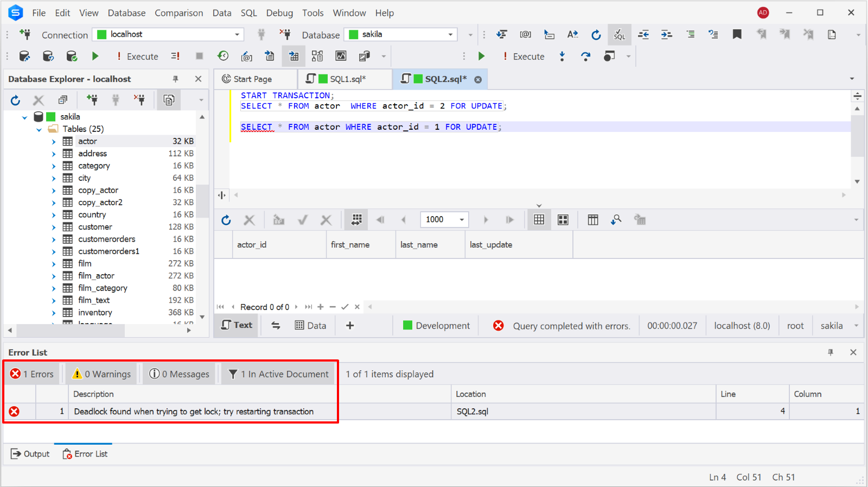Click the SQL editor vertical scrollbar
This screenshot has height=487, width=868.
(857, 136)
